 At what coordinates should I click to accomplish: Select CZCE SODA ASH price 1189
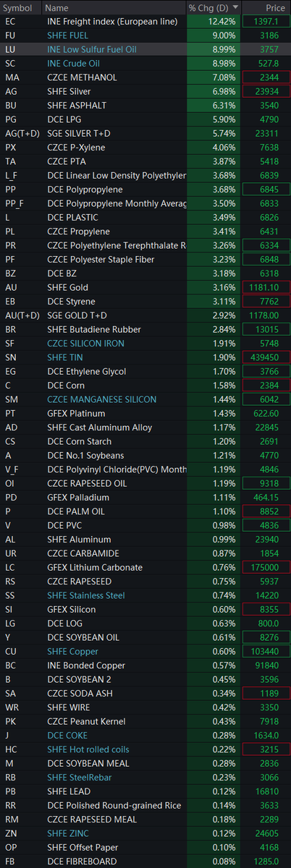point(267,693)
